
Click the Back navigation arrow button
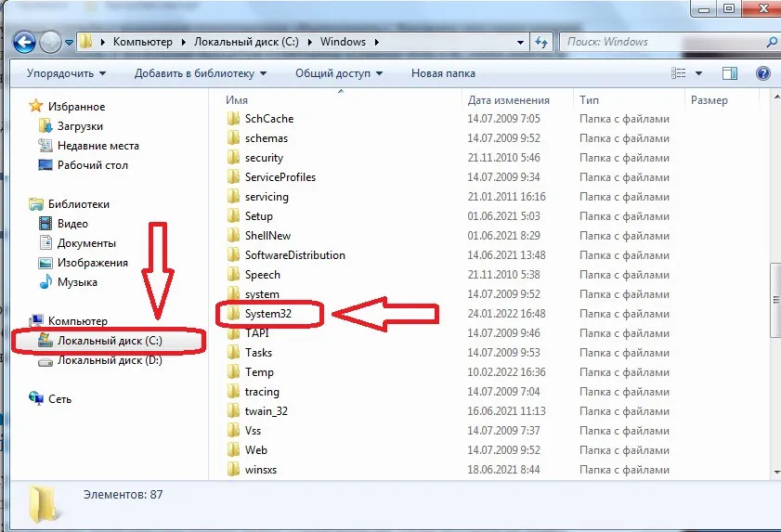24,42
